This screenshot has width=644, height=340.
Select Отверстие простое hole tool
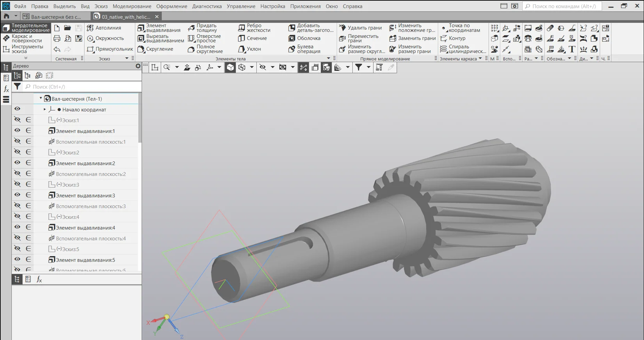tap(205, 38)
